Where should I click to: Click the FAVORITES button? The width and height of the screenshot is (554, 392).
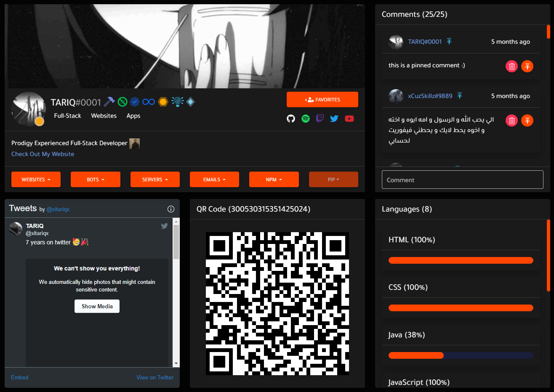[322, 100]
